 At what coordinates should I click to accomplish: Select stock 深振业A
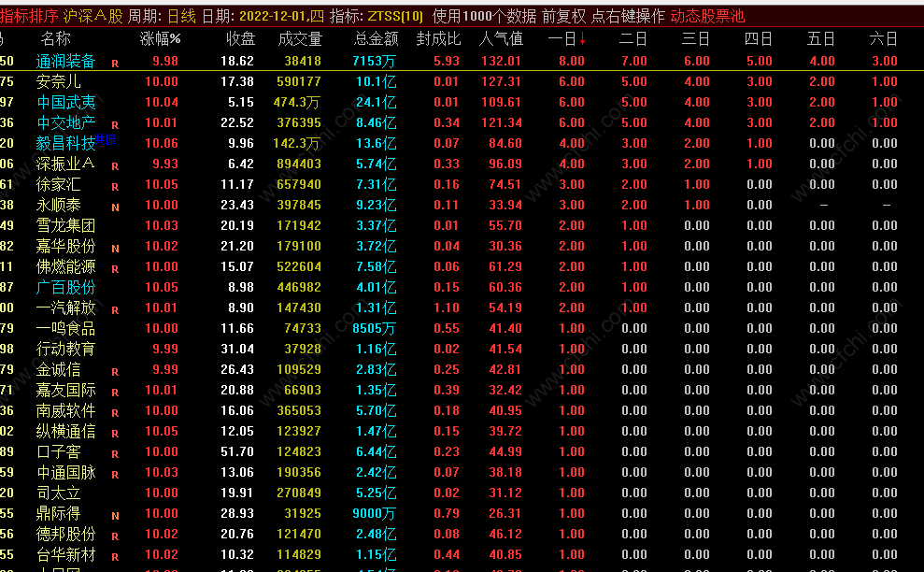(x=65, y=164)
